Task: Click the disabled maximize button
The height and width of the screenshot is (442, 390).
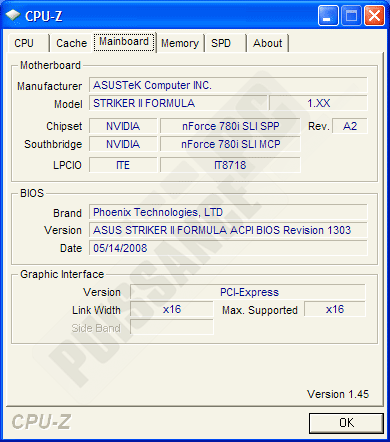Action: (351, 15)
